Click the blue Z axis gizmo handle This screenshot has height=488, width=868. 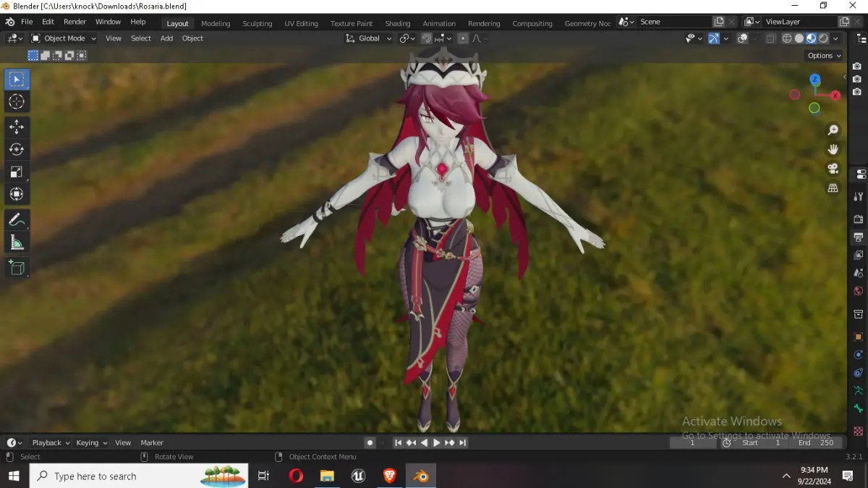[815, 79]
